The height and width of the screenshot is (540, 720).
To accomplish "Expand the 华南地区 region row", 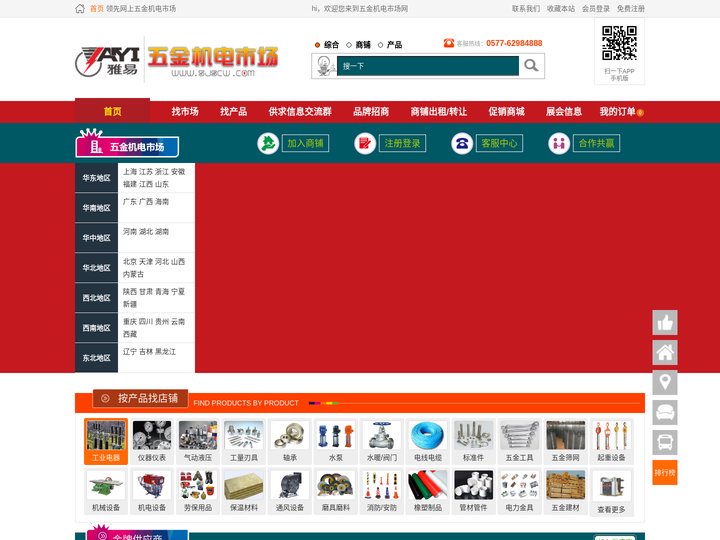I will click(135, 208).
